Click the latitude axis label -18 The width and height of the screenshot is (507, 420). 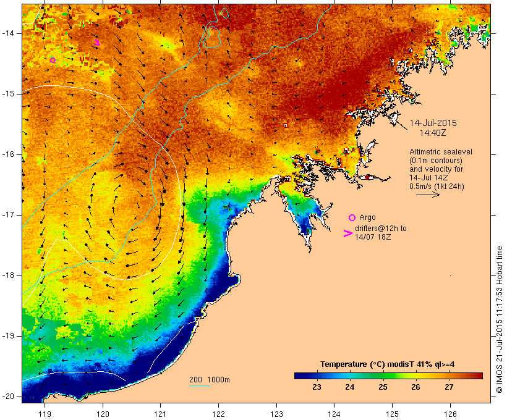8,275
